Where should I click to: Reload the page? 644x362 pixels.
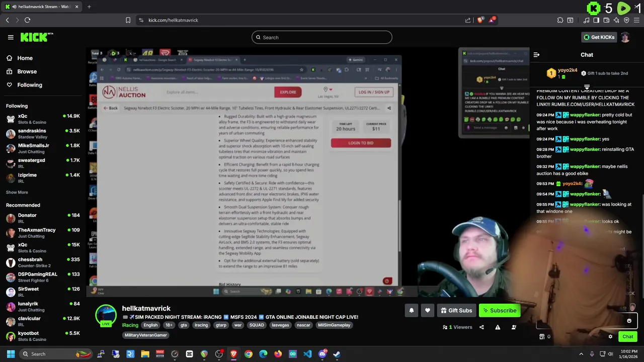click(x=27, y=20)
